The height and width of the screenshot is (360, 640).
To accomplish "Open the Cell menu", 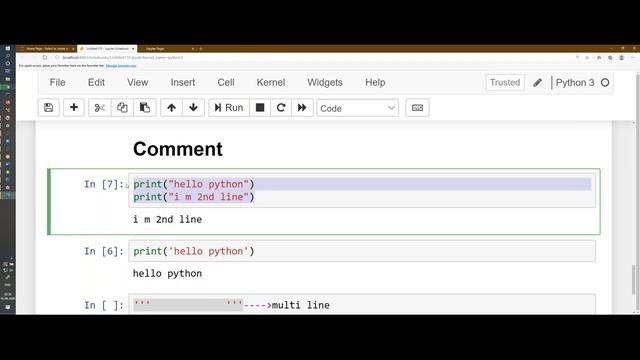I will (226, 82).
